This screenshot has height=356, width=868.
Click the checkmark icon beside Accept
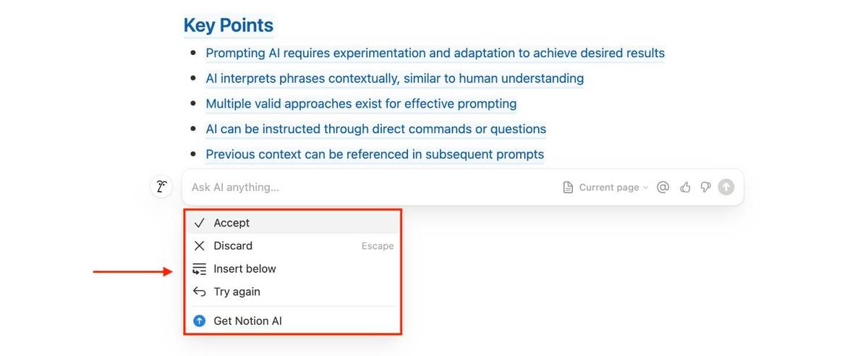pos(199,223)
